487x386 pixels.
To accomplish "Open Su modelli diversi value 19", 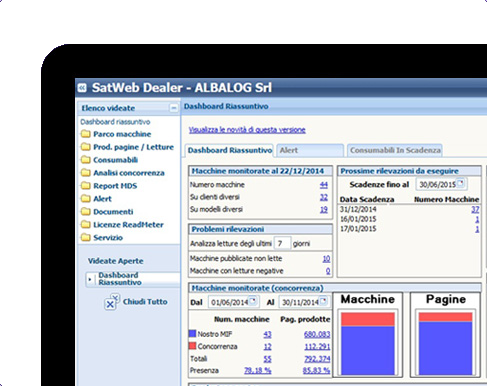I will point(324,209).
